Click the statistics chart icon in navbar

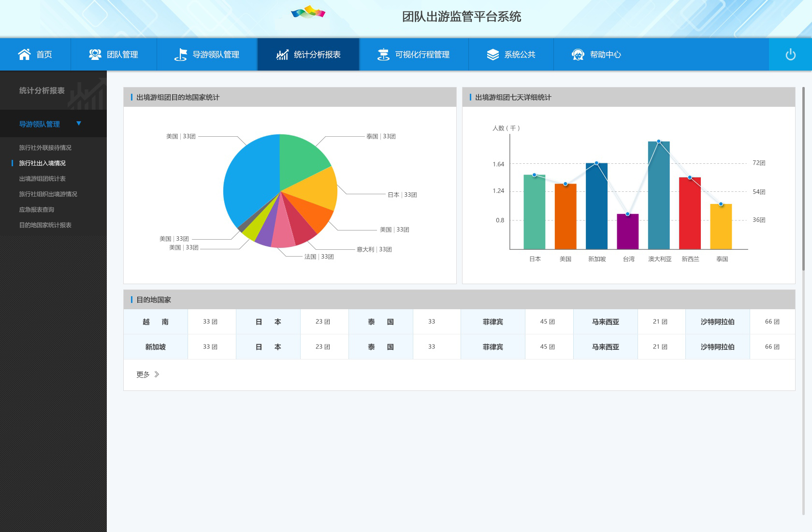tap(282, 55)
